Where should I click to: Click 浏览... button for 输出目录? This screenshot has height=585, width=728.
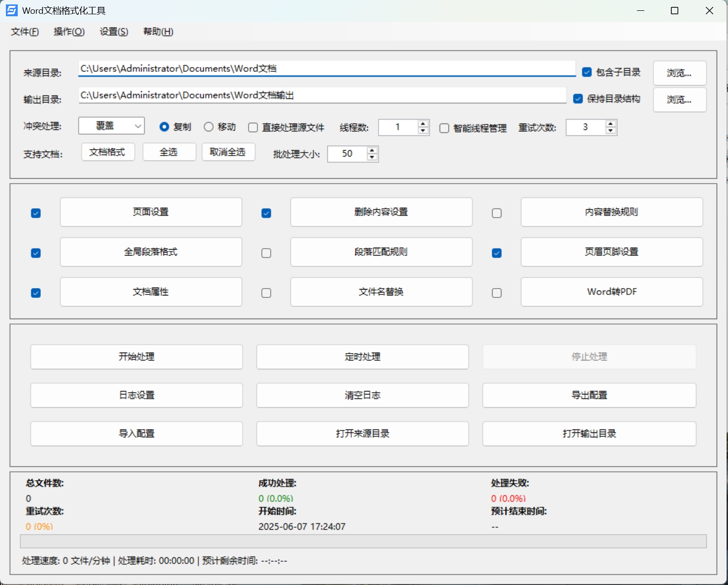[680, 99]
